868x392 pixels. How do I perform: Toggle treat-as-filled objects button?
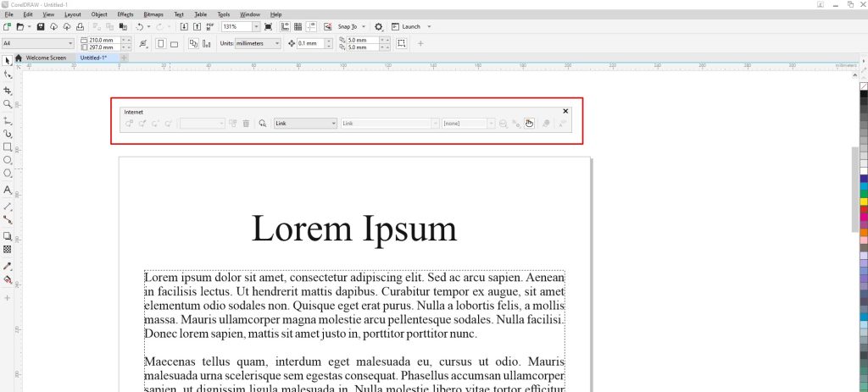pyautogui.click(x=401, y=44)
